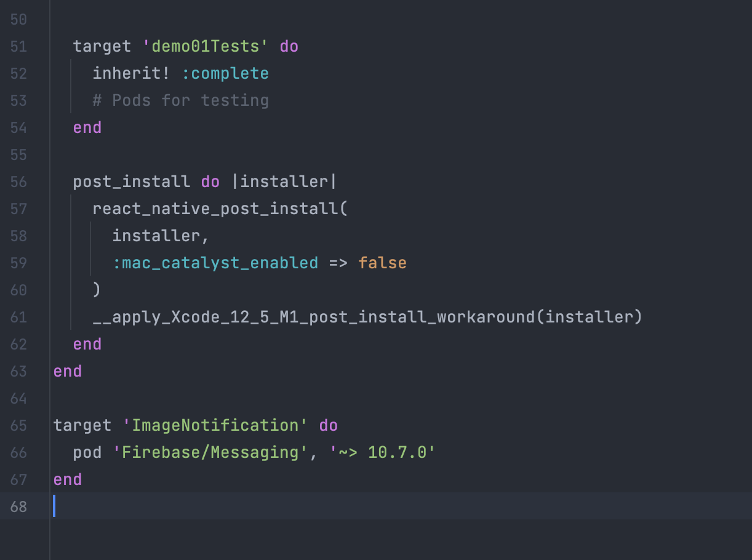This screenshot has width=752, height=560.
Task: Click the :mac_catalyst_enabled symbol
Action: coord(215,263)
